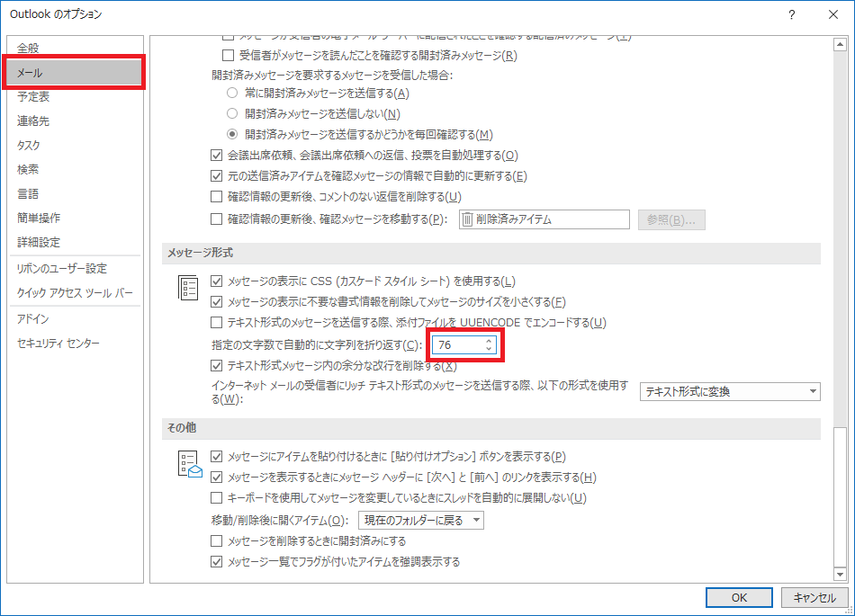The image size is (855, 616).
Task: Increase the wrap character count with up arrow
Action: tap(489, 341)
